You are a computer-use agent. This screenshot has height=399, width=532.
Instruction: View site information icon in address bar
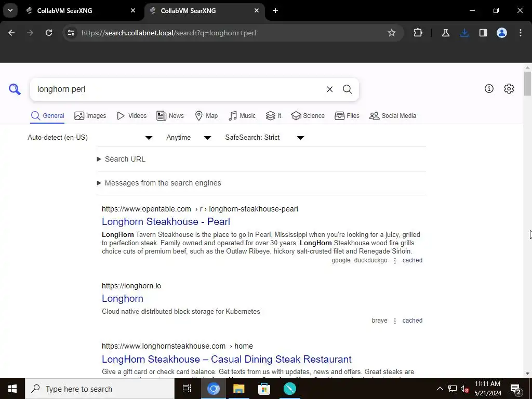(x=71, y=33)
